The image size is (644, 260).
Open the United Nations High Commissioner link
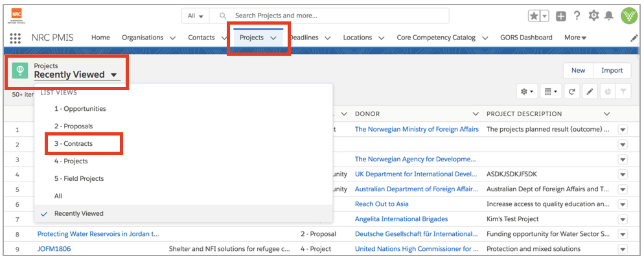417,249
